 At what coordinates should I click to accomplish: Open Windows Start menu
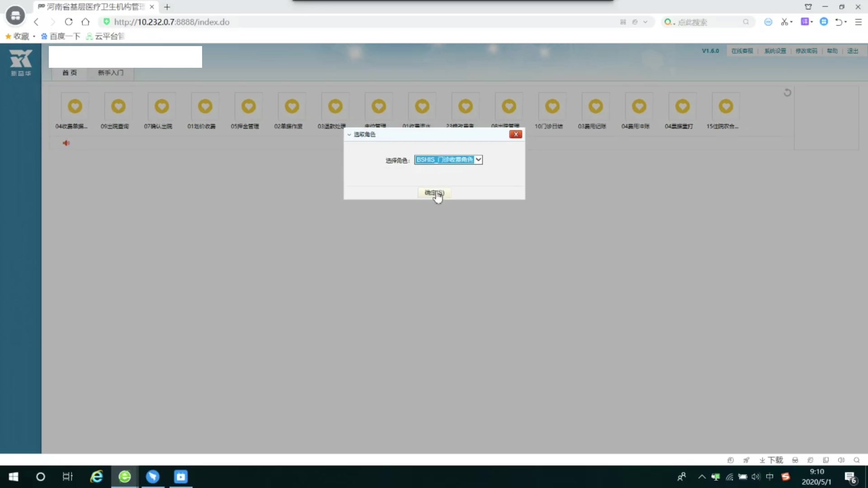tap(14, 477)
